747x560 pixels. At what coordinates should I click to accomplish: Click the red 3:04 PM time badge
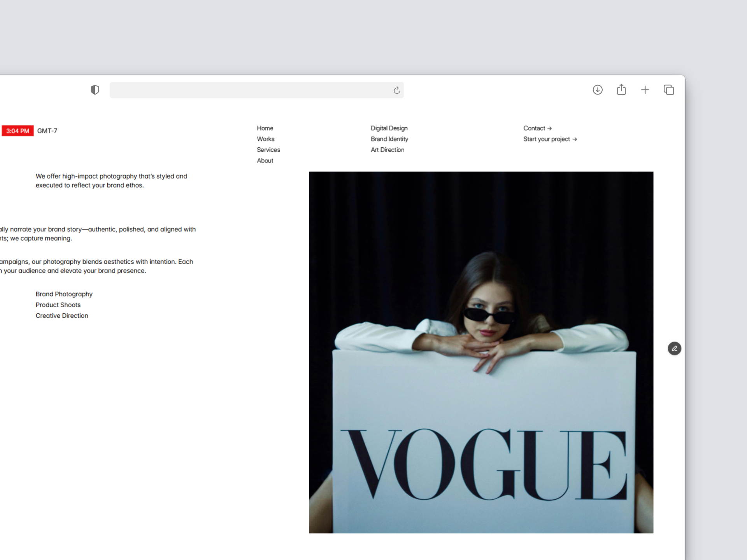tap(18, 131)
